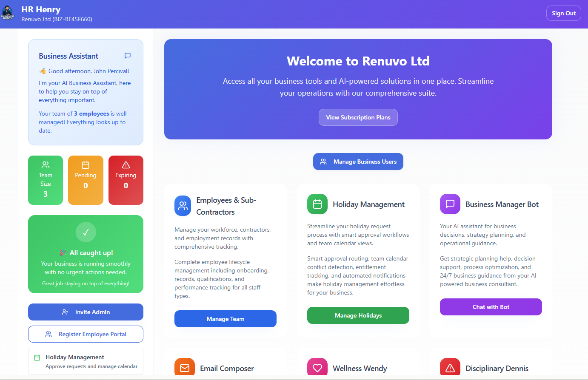
Task: Click the green checkmark in All caught up panel
Action: [86, 232]
